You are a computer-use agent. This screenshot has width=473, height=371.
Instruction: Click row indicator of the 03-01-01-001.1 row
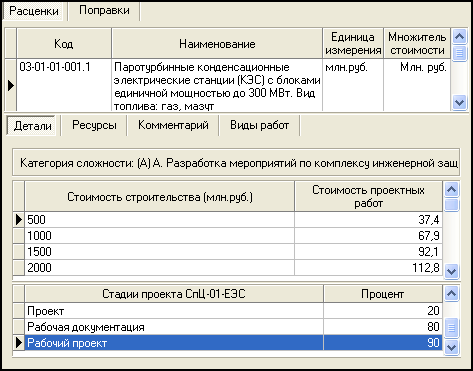coord(11,85)
